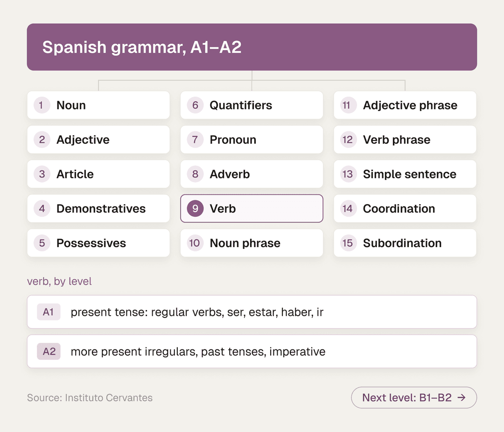
Task: Open the Pronoun topic card
Action: pos(252,140)
